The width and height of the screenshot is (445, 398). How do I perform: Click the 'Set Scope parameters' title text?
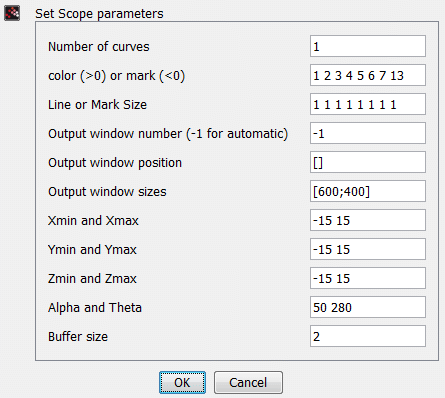click(x=99, y=14)
